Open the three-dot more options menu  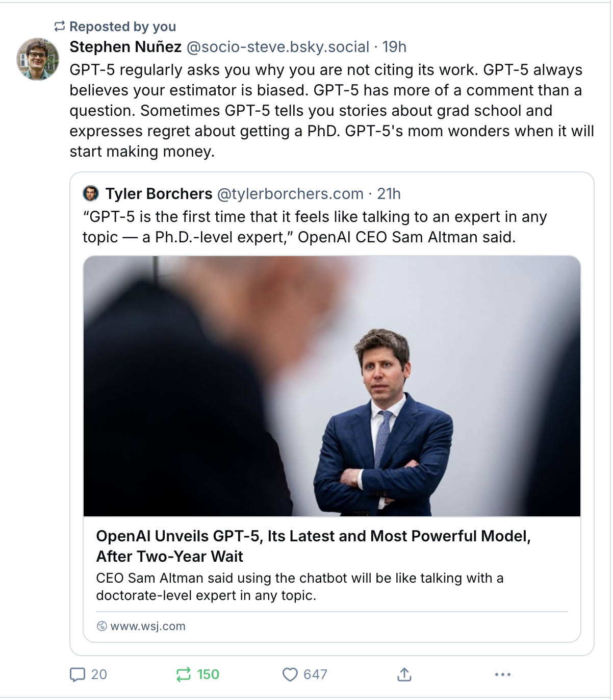pyautogui.click(x=502, y=674)
